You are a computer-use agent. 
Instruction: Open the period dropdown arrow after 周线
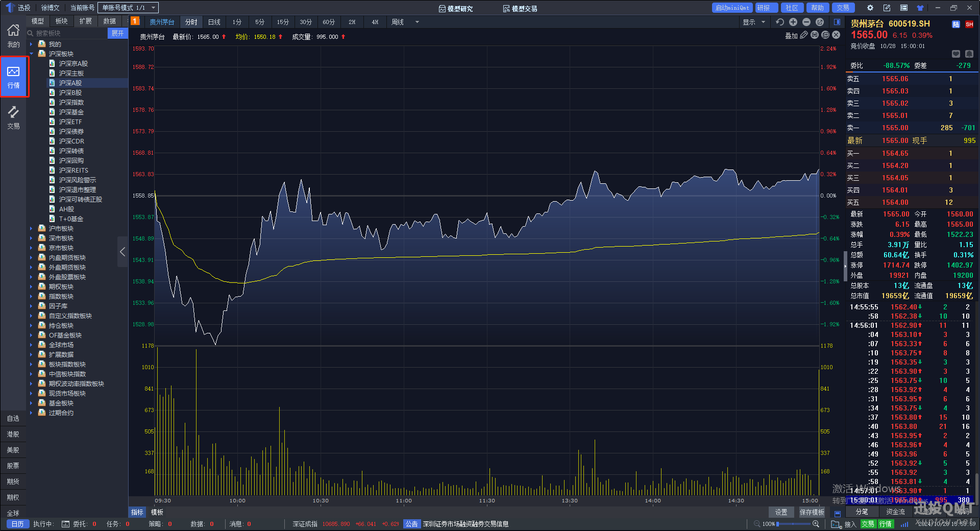click(417, 22)
